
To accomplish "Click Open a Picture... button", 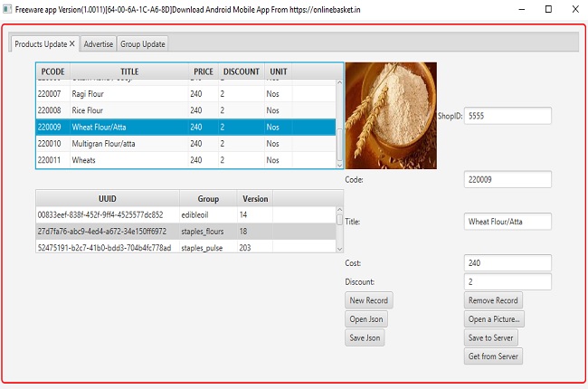I will pyautogui.click(x=494, y=318).
